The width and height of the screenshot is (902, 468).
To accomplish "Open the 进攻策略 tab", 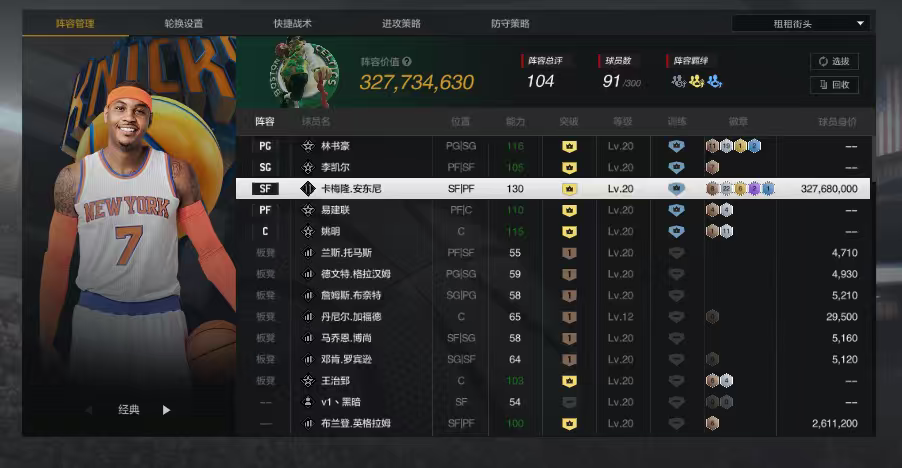I will 402,24.
